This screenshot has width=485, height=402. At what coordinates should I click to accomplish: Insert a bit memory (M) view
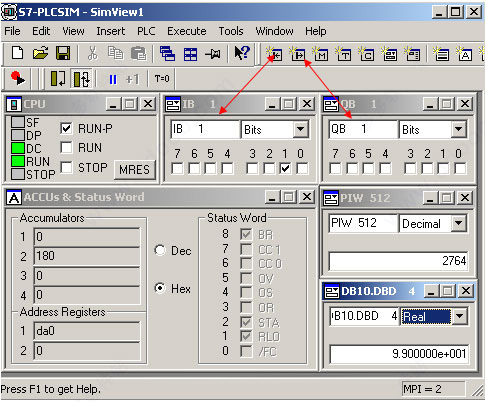tap(320, 54)
